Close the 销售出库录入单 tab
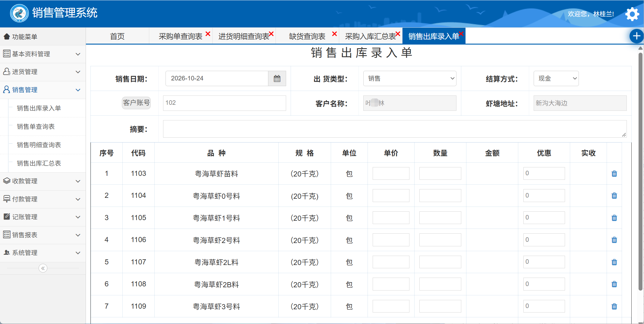 click(x=461, y=34)
